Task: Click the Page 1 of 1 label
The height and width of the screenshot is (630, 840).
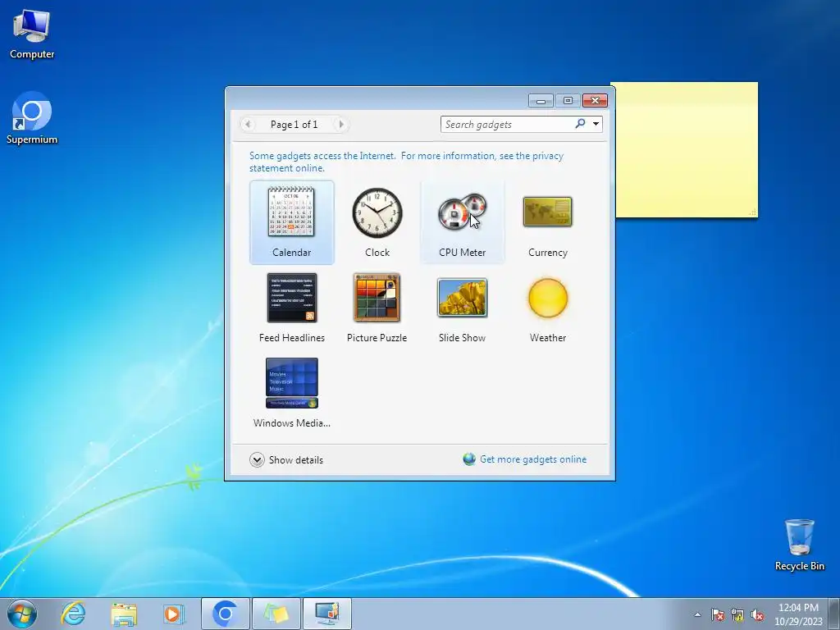Action: pyautogui.click(x=294, y=125)
